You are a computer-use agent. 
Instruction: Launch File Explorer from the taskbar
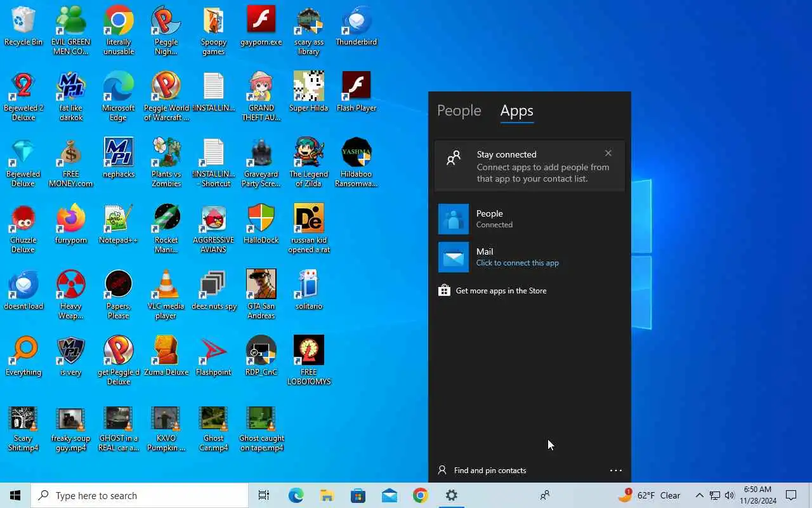tap(327, 495)
